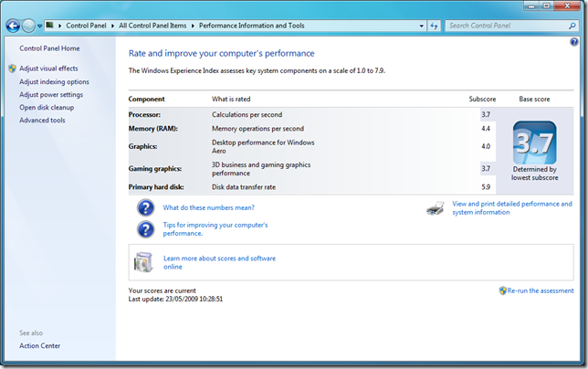The width and height of the screenshot is (588, 369).
Task: Click the Refresh button beside address bar
Action: pos(434,26)
